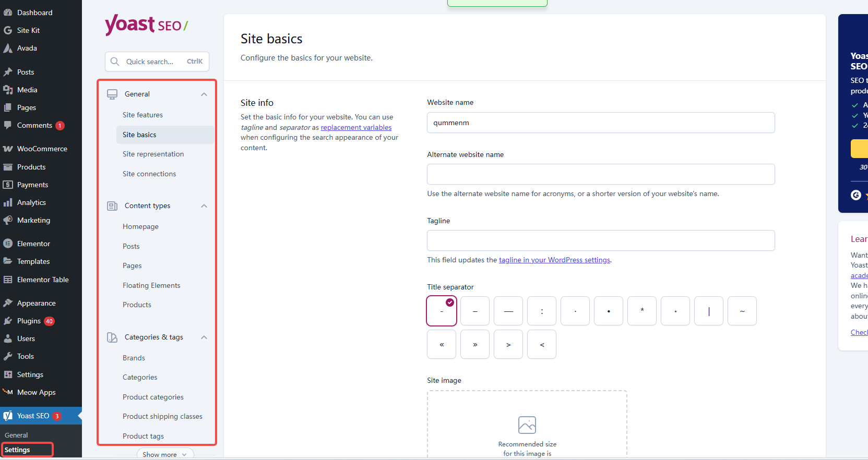Collapse the General section in Yoast settings
This screenshot has height=460, width=868.
(204, 94)
